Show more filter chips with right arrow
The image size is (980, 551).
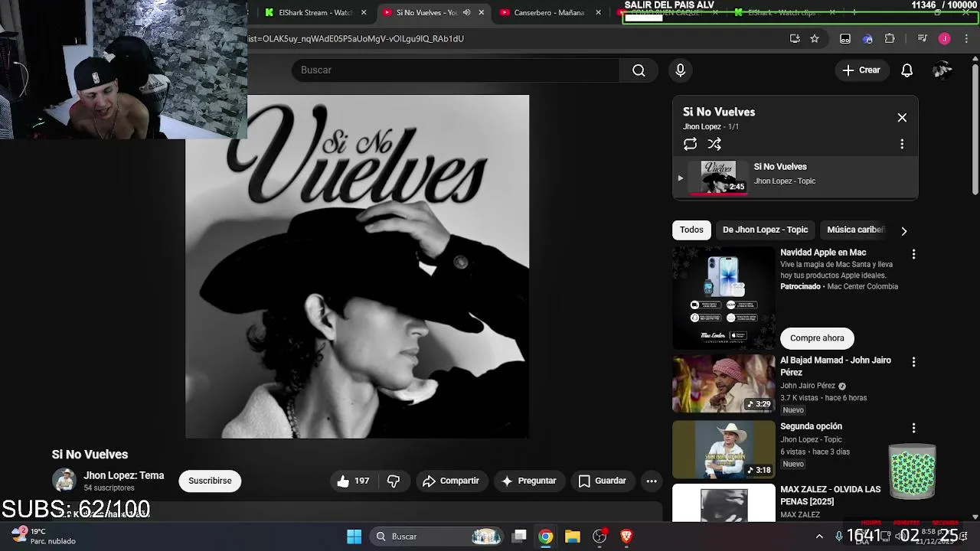pos(903,230)
